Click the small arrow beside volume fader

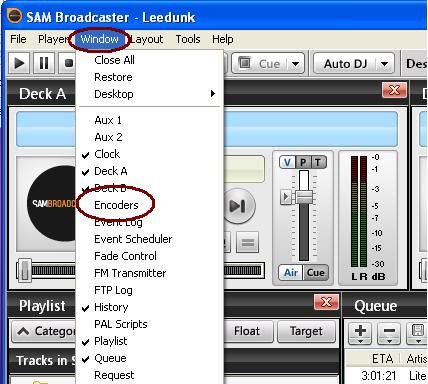(286, 197)
